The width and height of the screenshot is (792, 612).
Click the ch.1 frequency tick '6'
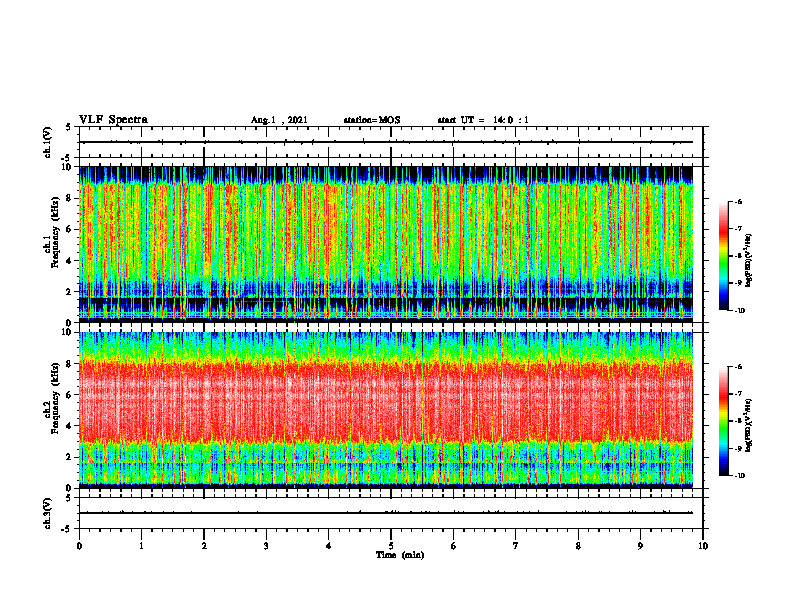click(x=69, y=230)
